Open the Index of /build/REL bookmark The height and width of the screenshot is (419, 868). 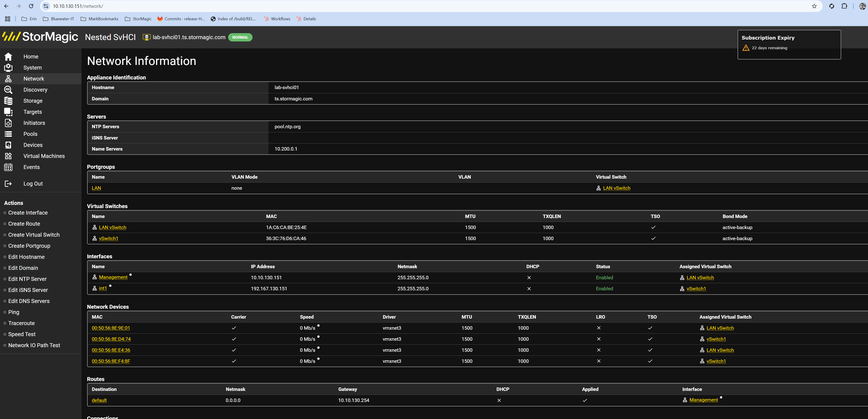coord(233,19)
